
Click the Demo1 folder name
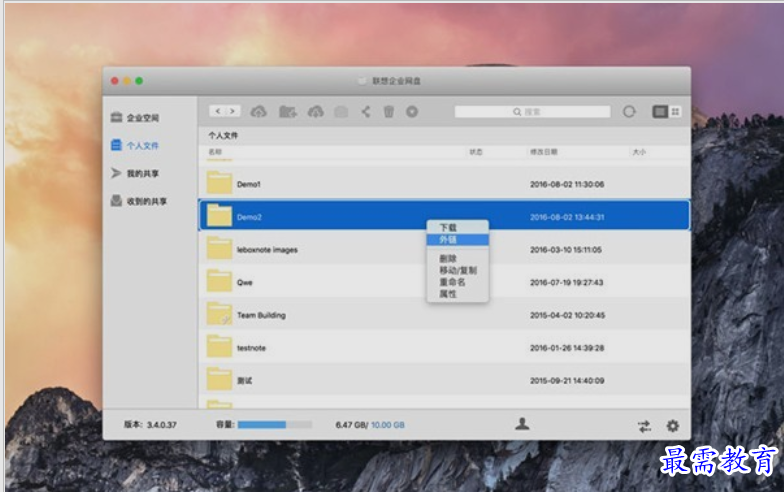click(248, 184)
